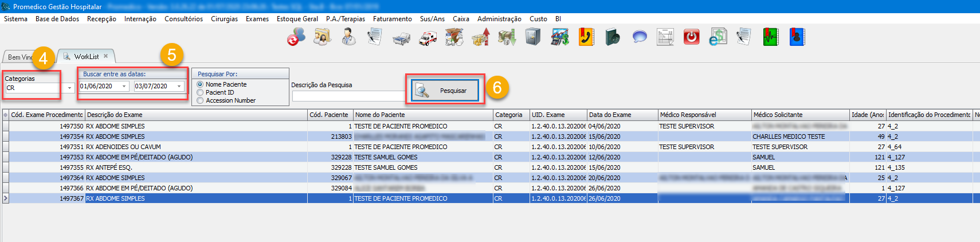The height and width of the screenshot is (242, 980).
Task: Open the blue chat bubble icon
Action: click(x=640, y=37)
